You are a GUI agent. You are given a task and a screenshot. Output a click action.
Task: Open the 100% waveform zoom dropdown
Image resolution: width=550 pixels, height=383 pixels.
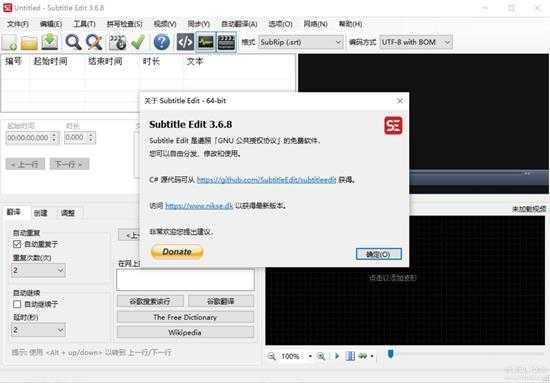pyautogui.click(x=310, y=356)
